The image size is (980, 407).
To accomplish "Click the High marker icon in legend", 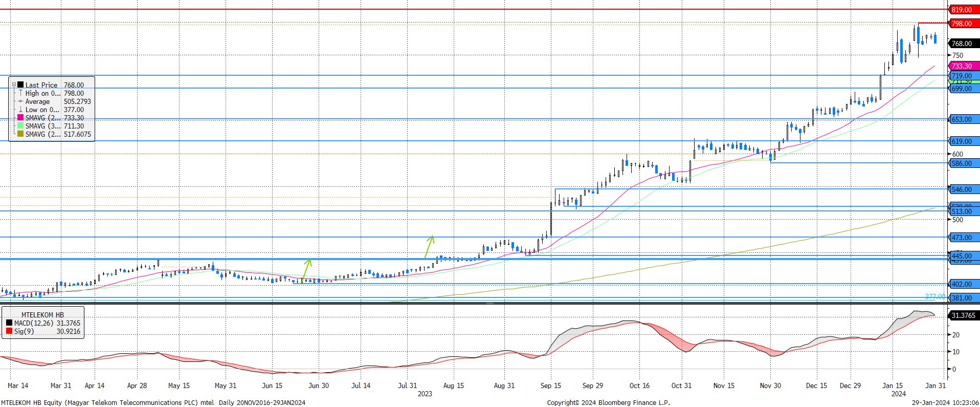I will [20, 93].
